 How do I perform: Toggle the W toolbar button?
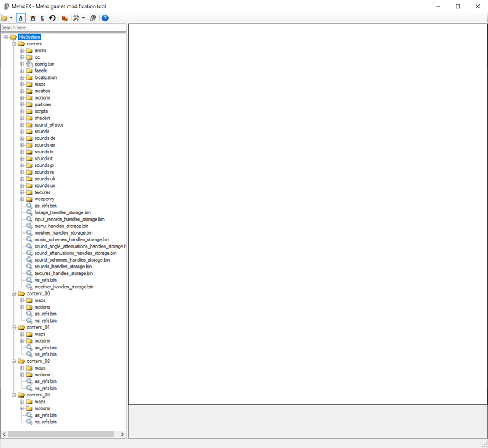[32, 18]
